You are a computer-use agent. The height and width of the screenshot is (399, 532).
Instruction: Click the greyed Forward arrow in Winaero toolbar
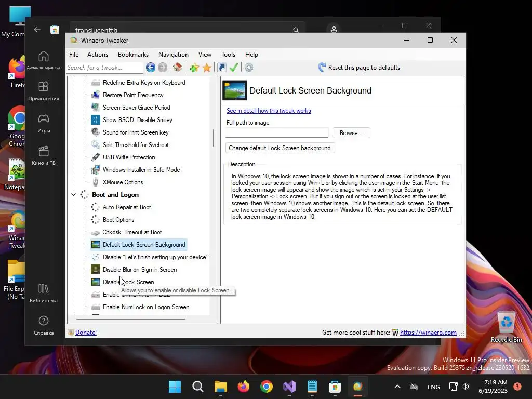163,68
